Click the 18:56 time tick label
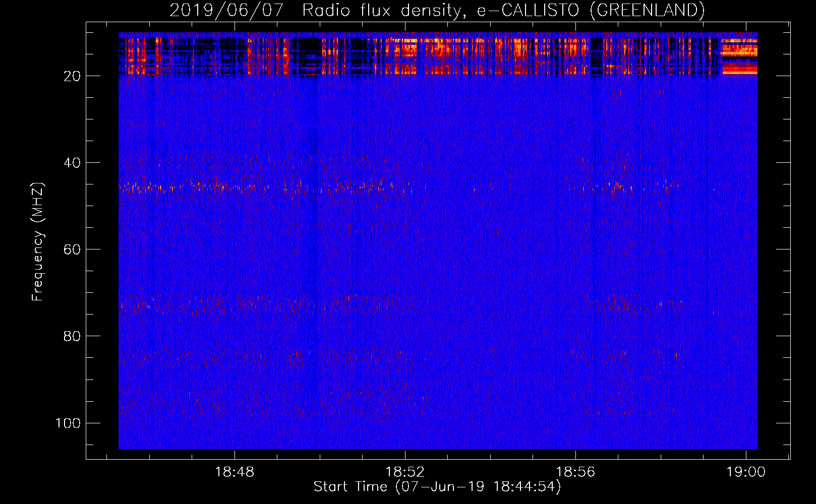Screen dimensions: 816x504 click(x=575, y=472)
